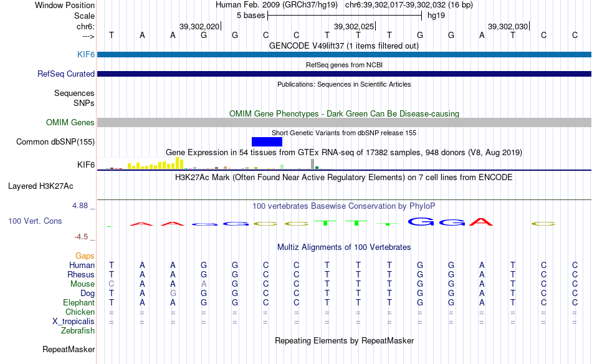Click the yellow bars in GTEx expression chart
Screen dimensions: 592x364
156,163
